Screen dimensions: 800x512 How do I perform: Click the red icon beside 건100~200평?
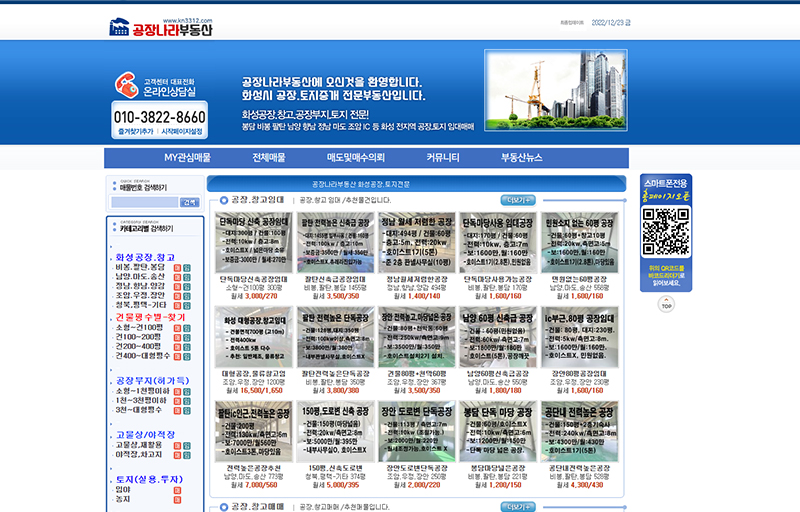177,338
